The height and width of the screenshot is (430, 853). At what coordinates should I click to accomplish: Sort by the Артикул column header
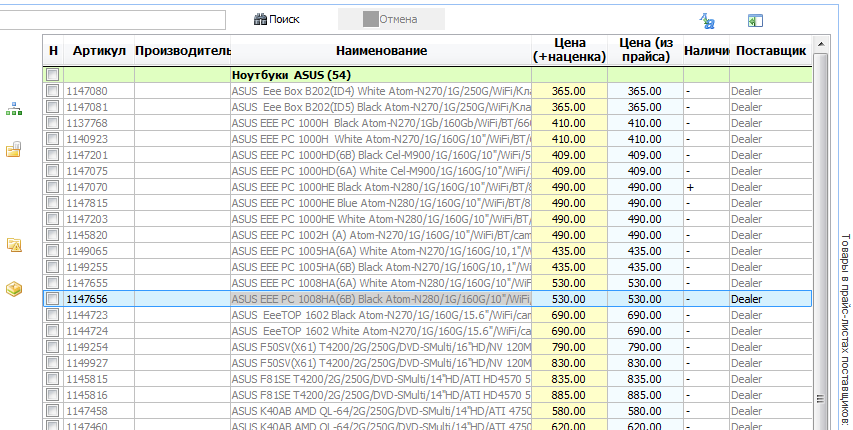(99, 51)
